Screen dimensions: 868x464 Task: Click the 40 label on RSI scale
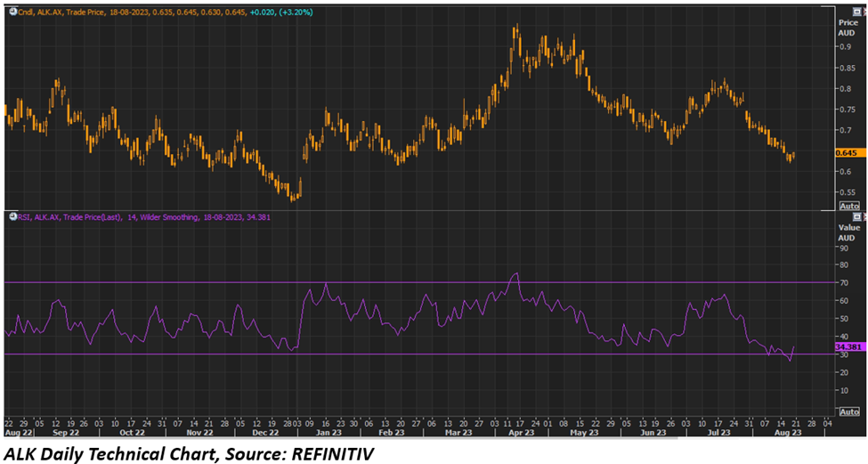(845, 337)
